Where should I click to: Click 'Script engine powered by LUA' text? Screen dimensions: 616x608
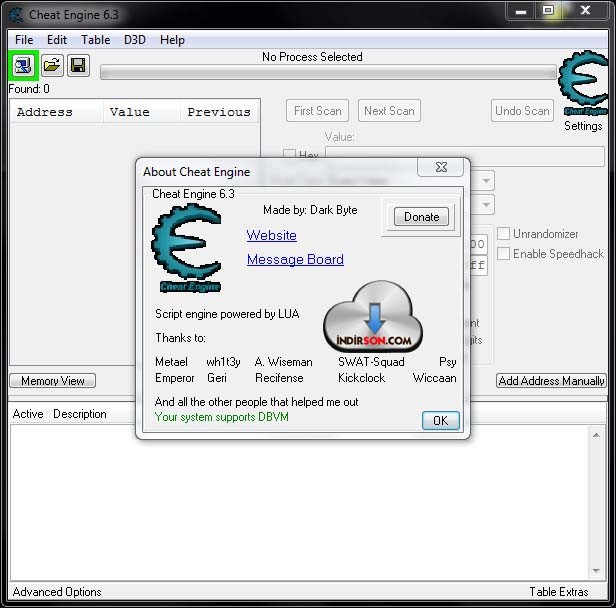click(x=227, y=314)
